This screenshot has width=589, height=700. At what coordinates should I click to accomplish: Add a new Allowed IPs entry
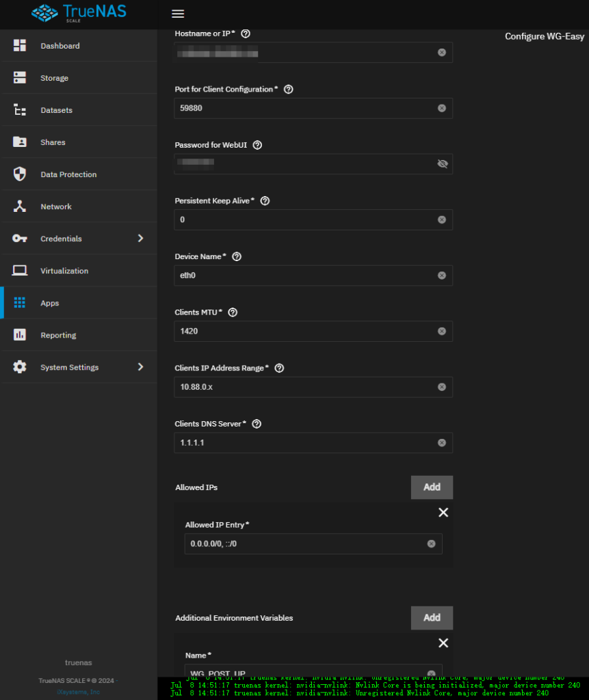coord(432,487)
